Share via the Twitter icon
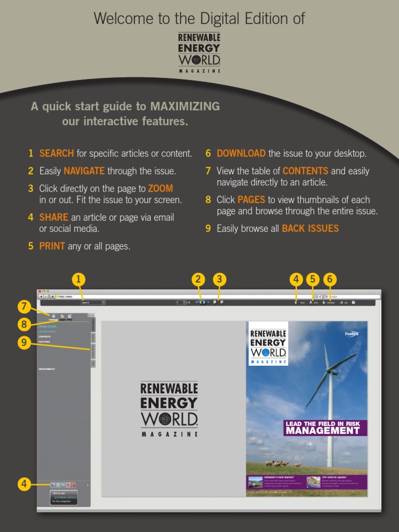 pos(58,485)
